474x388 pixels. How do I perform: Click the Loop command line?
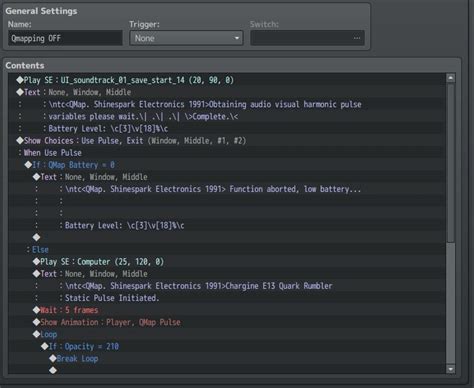pos(227,334)
